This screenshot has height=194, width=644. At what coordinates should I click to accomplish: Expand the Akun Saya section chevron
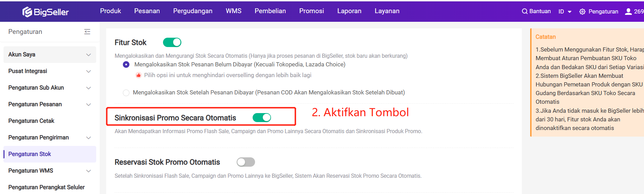(89, 55)
